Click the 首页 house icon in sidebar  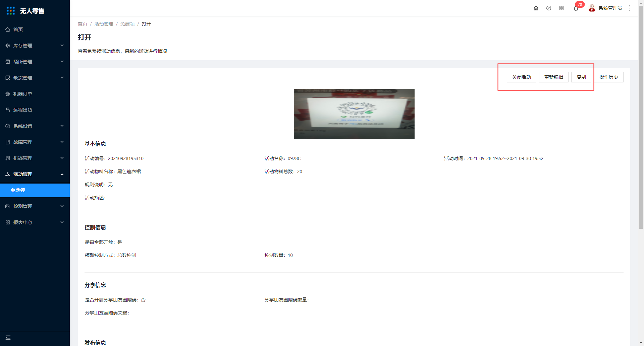8,29
